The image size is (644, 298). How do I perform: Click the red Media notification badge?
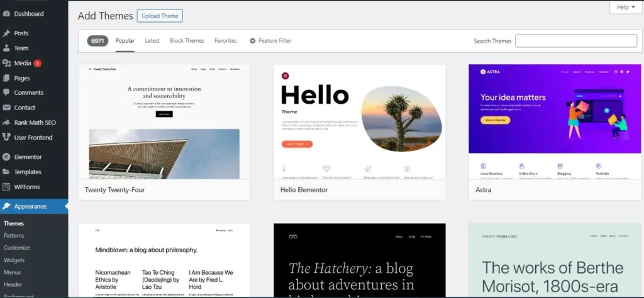point(37,63)
